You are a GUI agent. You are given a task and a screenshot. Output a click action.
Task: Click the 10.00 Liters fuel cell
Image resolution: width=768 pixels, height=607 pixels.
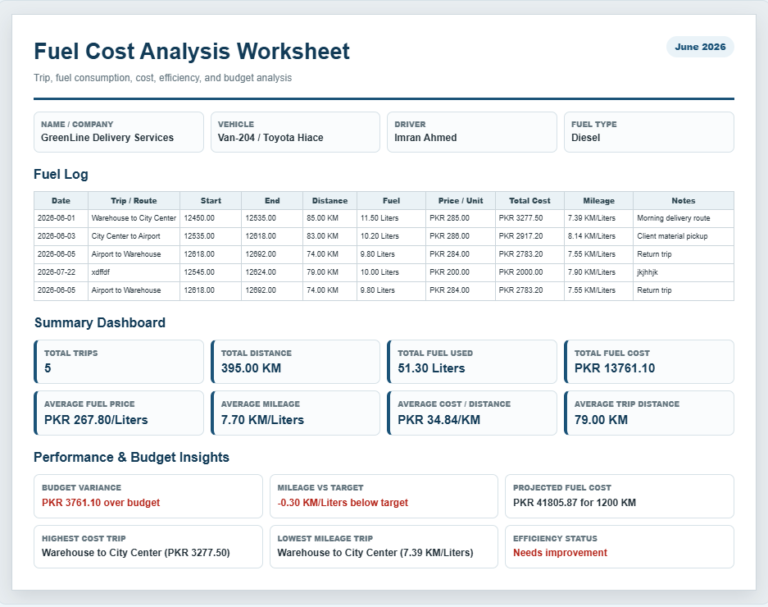[391, 272]
